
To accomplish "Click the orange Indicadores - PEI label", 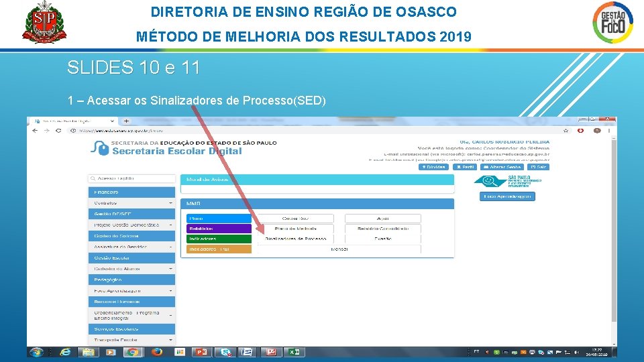I will coord(219,249).
